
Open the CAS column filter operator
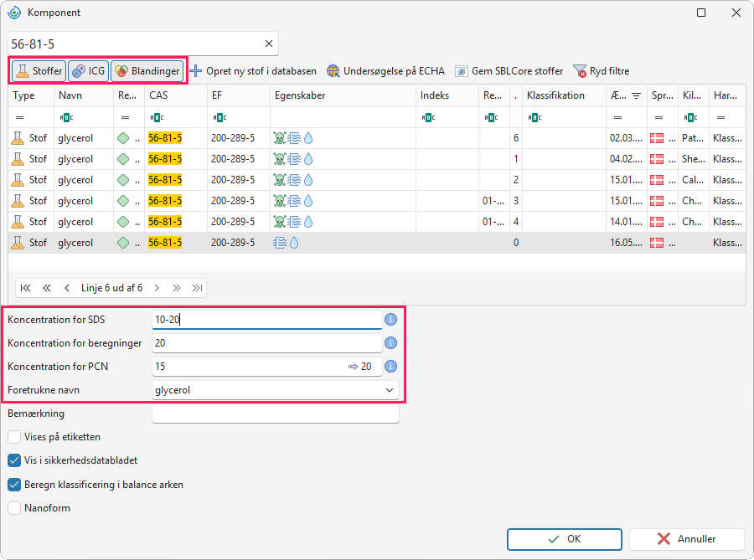[158, 118]
